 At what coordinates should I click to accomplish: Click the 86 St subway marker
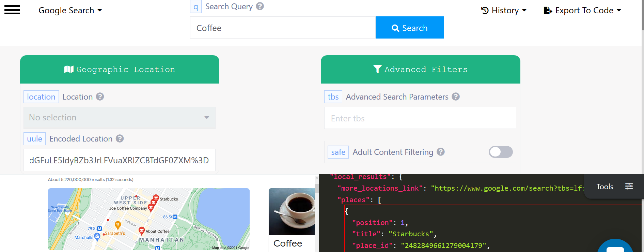point(175,217)
